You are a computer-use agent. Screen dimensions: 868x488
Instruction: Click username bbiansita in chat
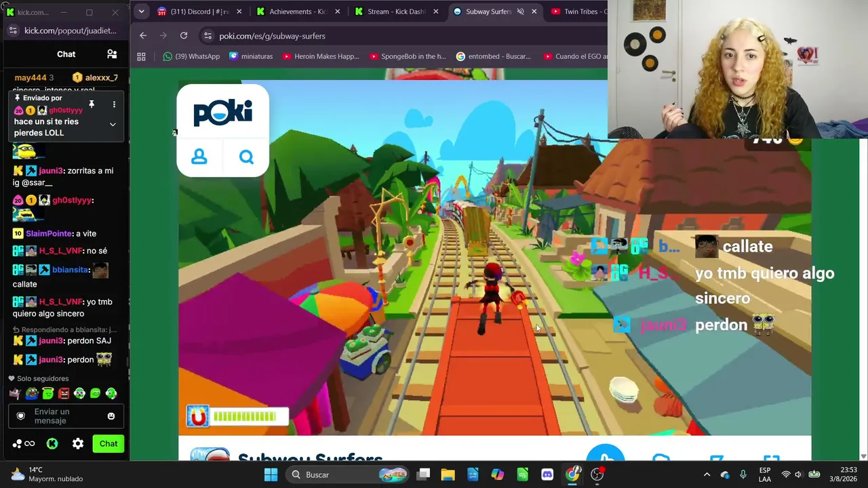pyautogui.click(x=70, y=270)
